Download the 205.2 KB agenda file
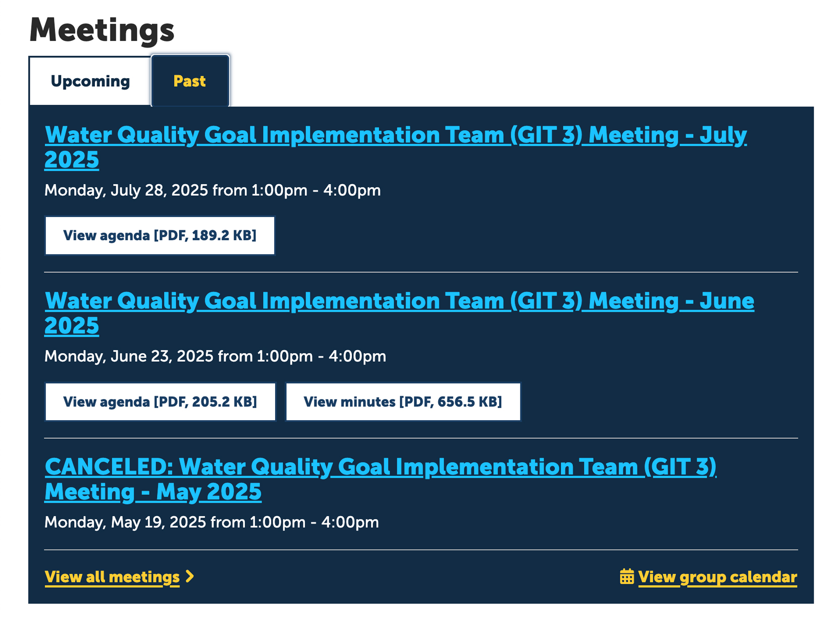 [x=160, y=402]
